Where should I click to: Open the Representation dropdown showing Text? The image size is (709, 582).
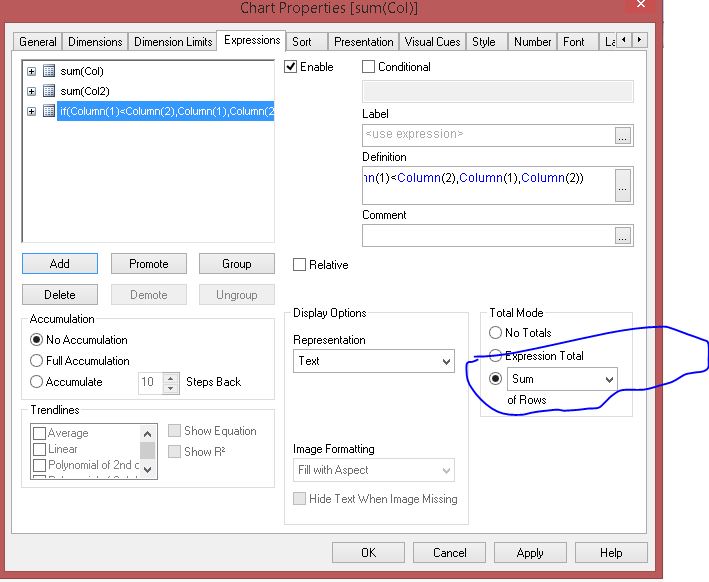point(374,361)
